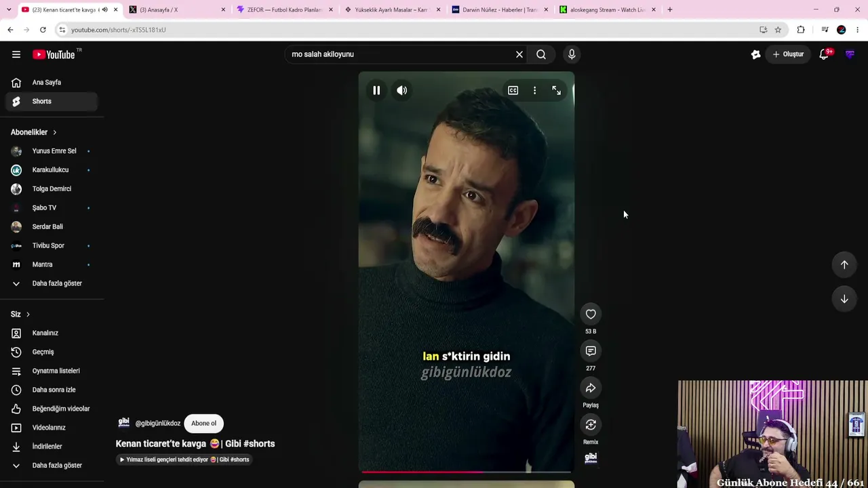Screen dimensions: 868x488
Task: Enter fullscreen for the Short
Action: (556, 90)
